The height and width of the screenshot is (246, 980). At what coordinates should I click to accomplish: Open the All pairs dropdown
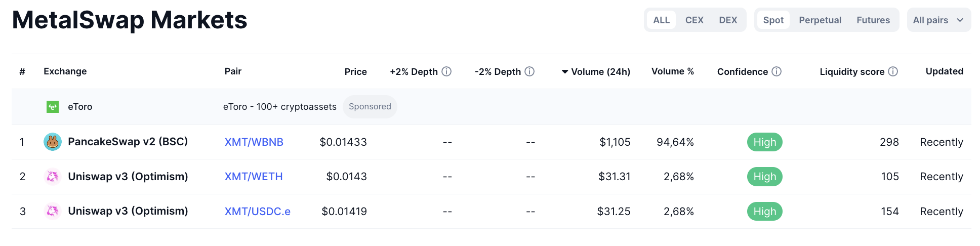pyautogui.click(x=939, y=20)
